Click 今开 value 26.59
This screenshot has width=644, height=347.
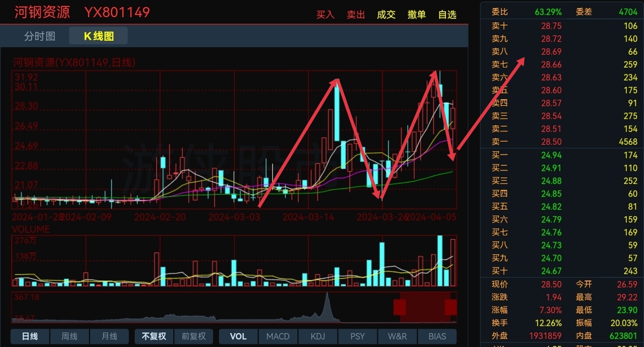click(627, 284)
